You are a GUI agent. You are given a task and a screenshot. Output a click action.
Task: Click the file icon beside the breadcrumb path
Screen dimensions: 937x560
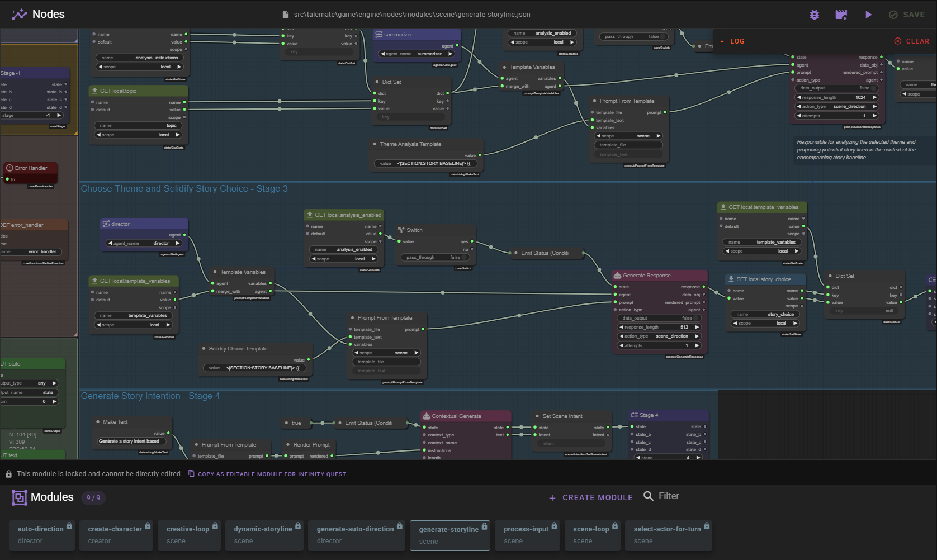point(285,14)
